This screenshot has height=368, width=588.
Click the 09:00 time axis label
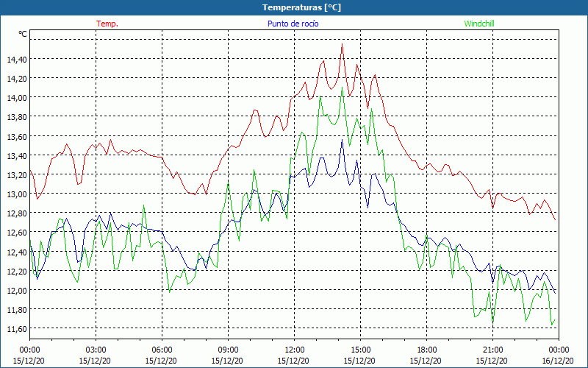tap(228, 350)
